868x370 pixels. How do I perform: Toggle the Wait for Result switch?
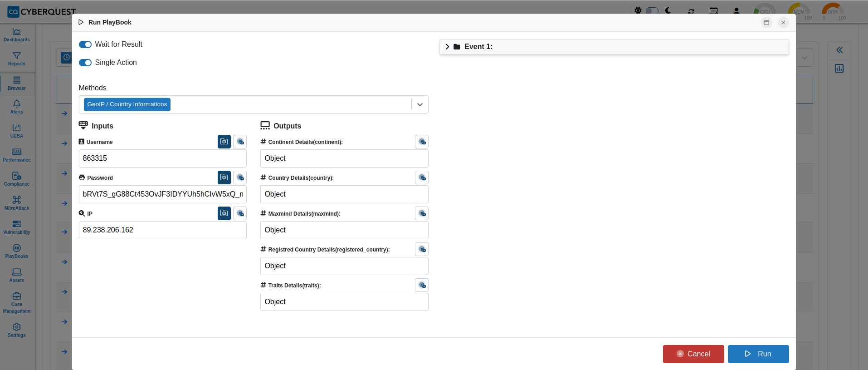[85, 44]
